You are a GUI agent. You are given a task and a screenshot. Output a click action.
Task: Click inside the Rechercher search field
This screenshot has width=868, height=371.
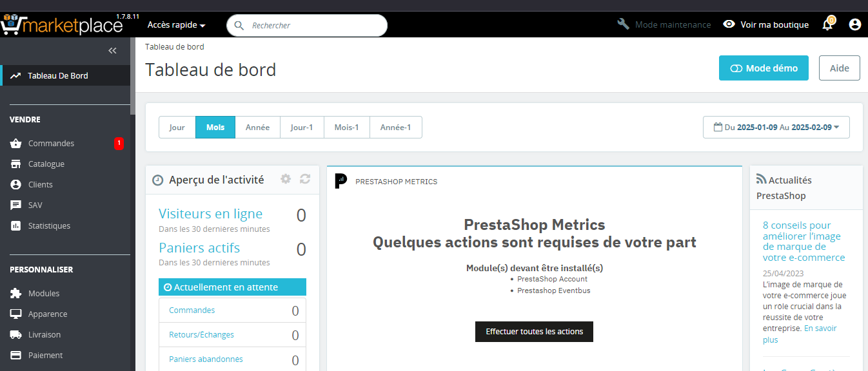tap(307, 25)
